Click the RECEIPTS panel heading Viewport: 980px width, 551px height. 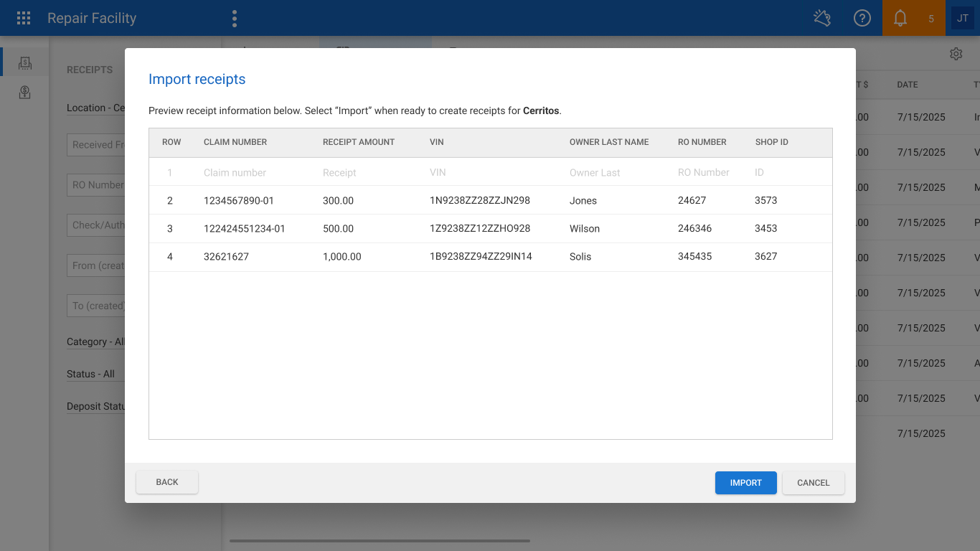click(90, 70)
